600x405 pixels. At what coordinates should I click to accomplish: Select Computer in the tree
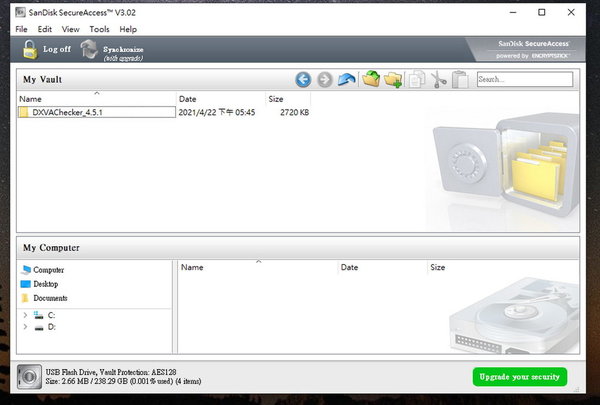click(x=49, y=270)
